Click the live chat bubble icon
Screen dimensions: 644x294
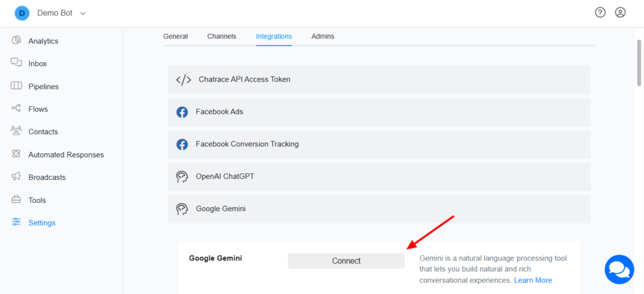(x=619, y=269)
